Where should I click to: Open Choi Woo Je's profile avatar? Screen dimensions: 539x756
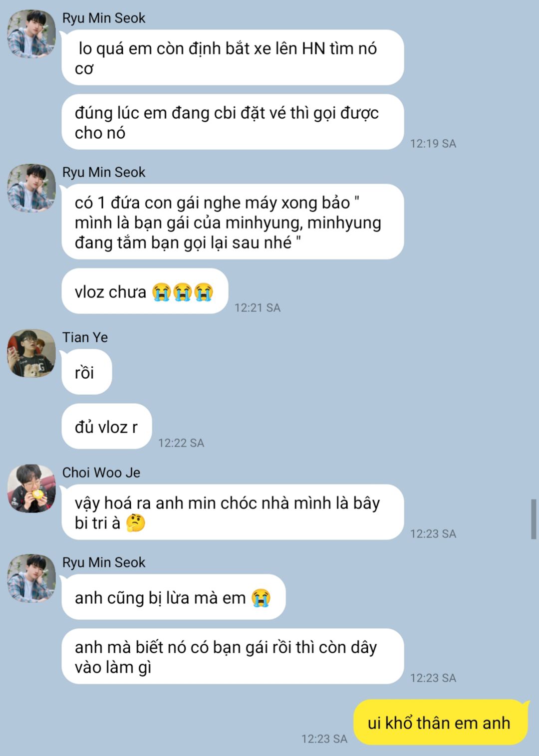pyautogui.click(x=31, y=488)
